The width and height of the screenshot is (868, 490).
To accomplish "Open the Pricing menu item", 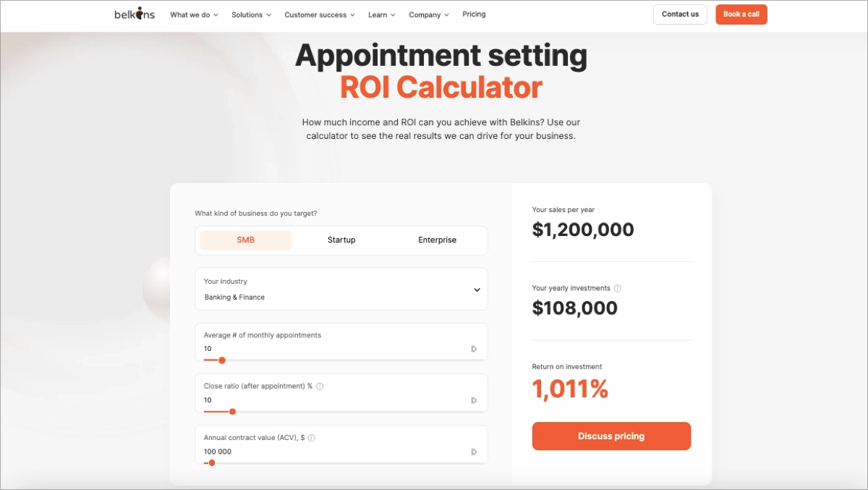I will [474, 14].
